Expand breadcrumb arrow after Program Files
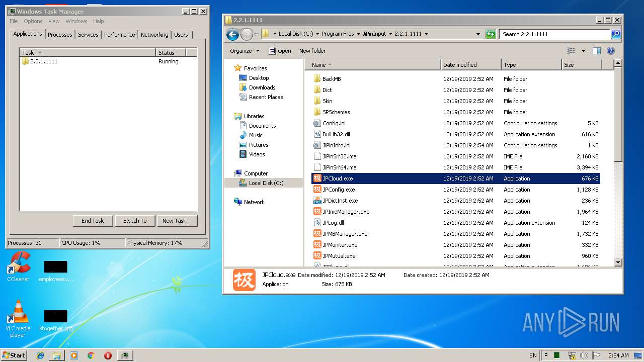644x362 pixels. pos(358,34)
